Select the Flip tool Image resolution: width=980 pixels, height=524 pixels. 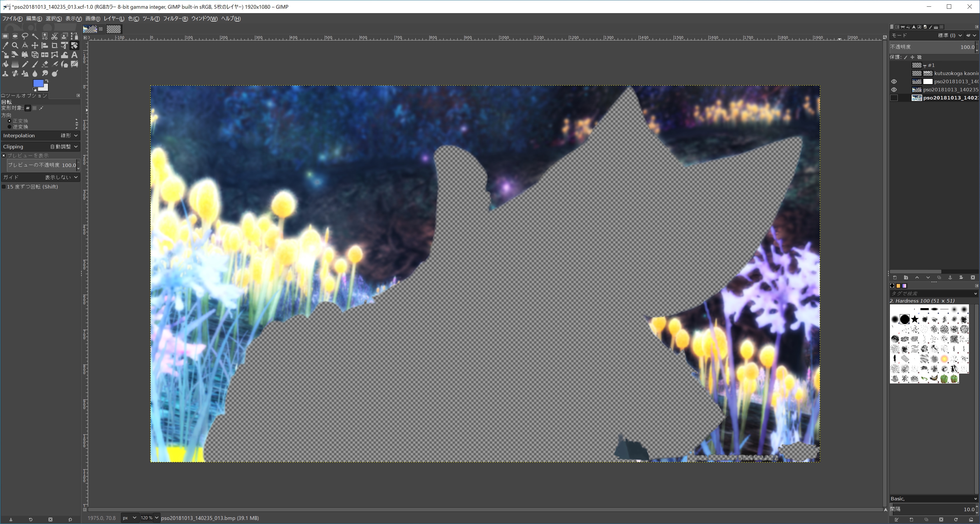click(x=45, y=55)
